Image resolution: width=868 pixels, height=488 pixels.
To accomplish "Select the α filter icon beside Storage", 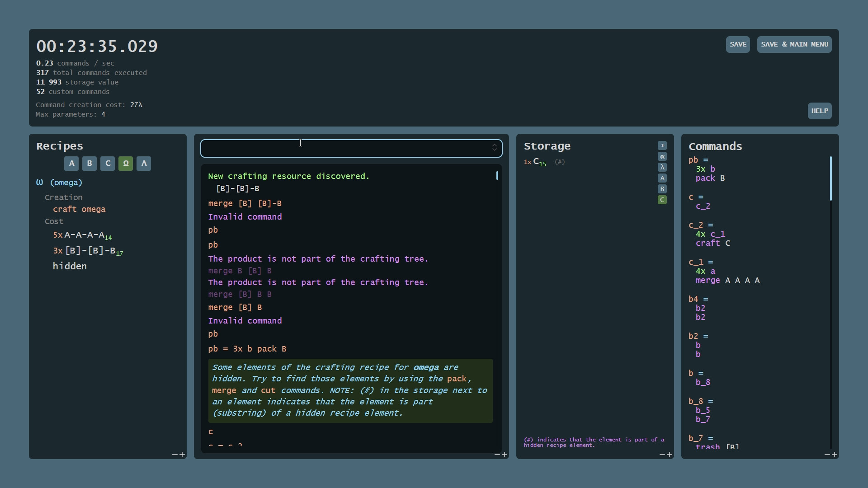I will (662, 156).
